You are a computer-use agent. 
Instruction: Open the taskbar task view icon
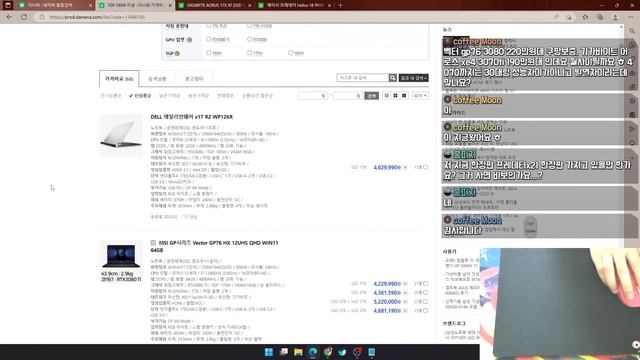284,352
